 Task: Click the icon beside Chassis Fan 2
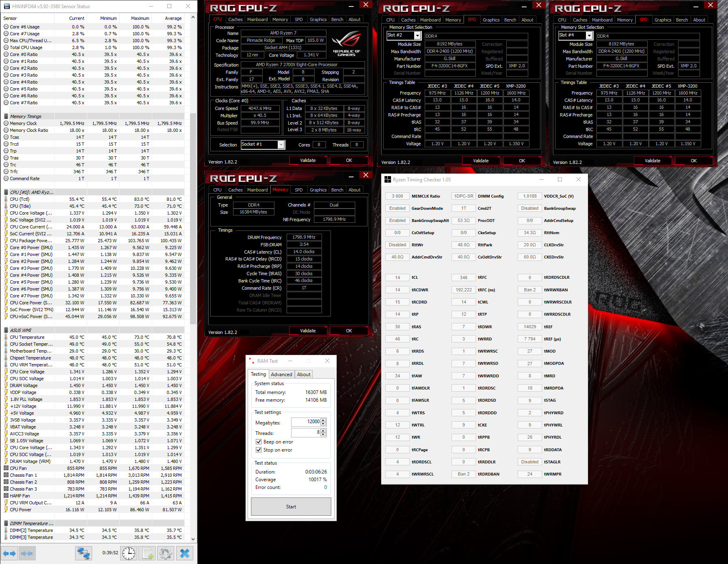click(x=6, y=482)
